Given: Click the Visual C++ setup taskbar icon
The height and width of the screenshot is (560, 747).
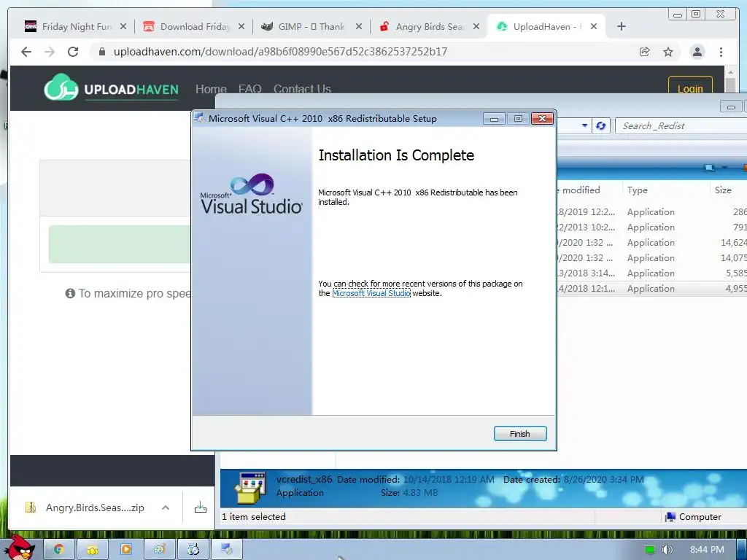Looking at the screenshot, I should click(x=228, y=550).
